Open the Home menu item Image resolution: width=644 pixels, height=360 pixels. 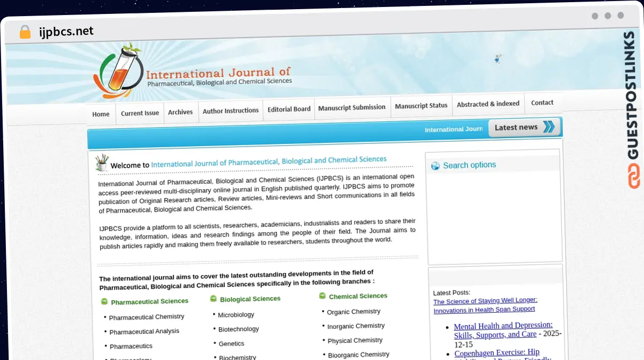pos(101,114)
